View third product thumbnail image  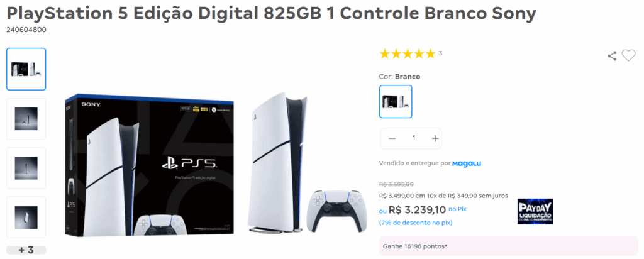tap(26, 168)
